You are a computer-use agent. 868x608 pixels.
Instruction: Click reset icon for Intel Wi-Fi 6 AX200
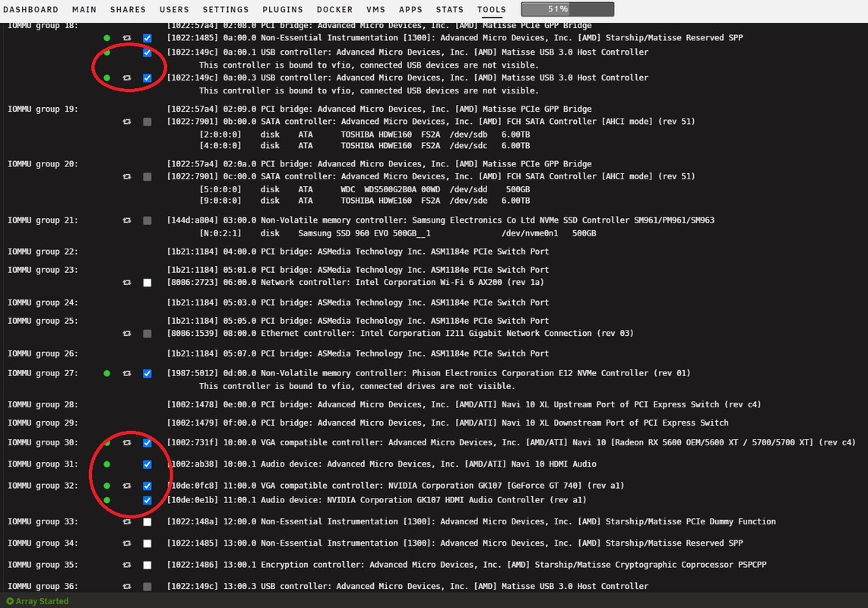coord(127,283)
